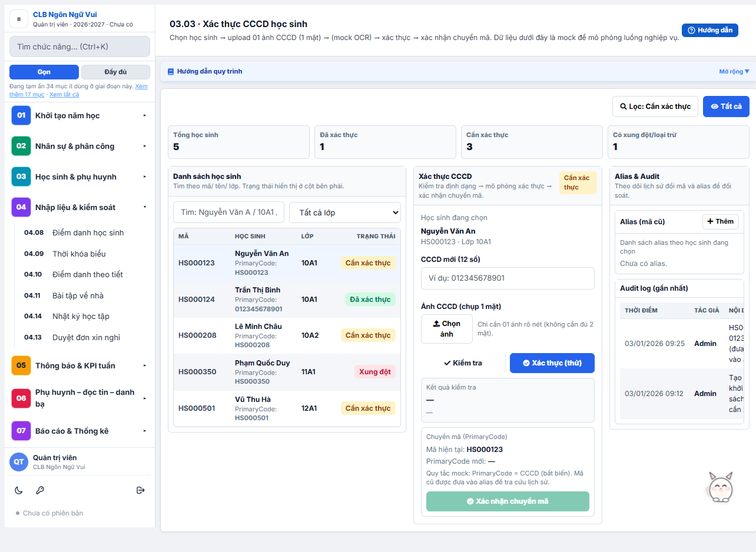
Task: Open the cat mascot assistant
Action: 720,487
